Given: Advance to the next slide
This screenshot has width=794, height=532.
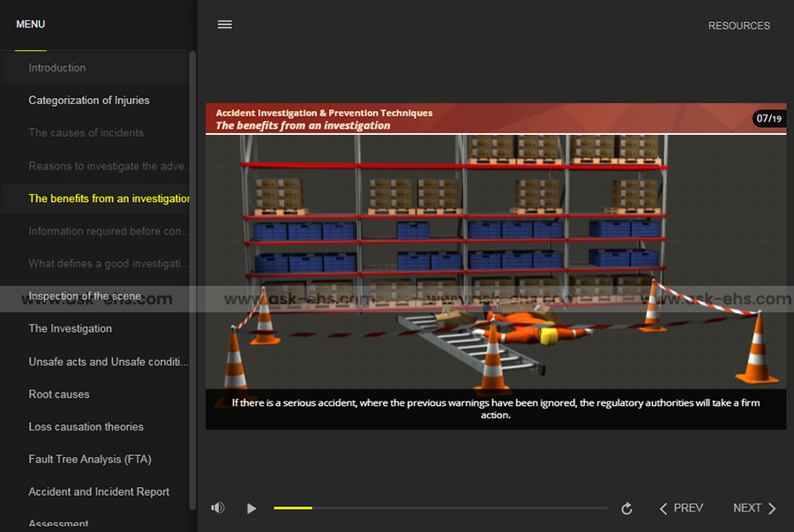Looking at the screenshot, I should [x=754, y=508].
